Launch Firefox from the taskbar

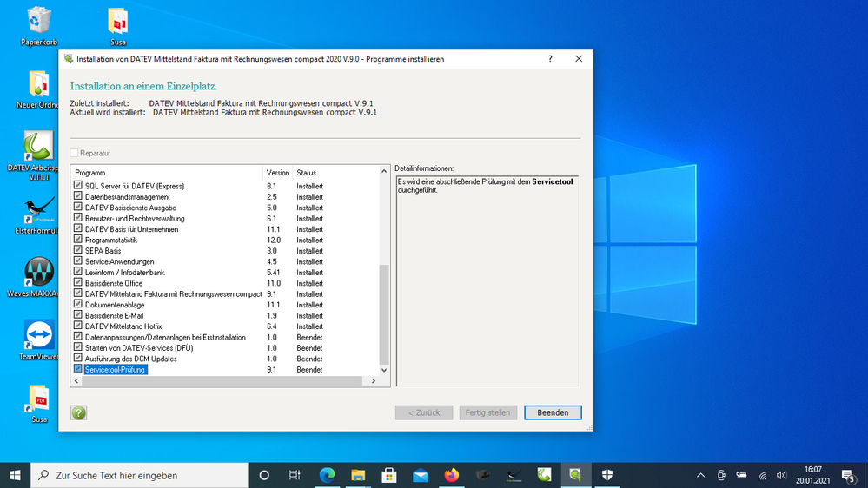click(451, 475)
